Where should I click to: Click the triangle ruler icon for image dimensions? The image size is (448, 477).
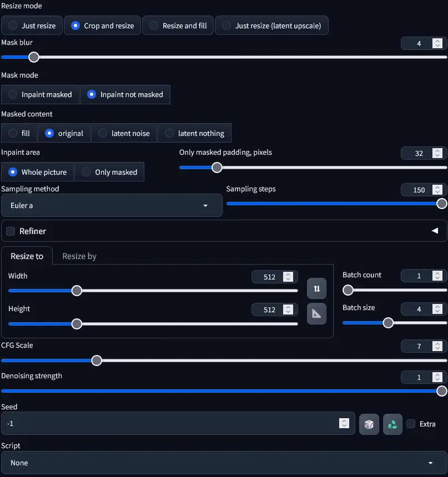316,313
